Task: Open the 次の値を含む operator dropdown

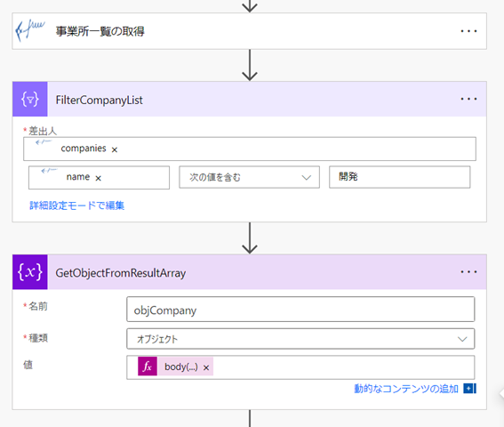Action: click(x=249, y=177)
